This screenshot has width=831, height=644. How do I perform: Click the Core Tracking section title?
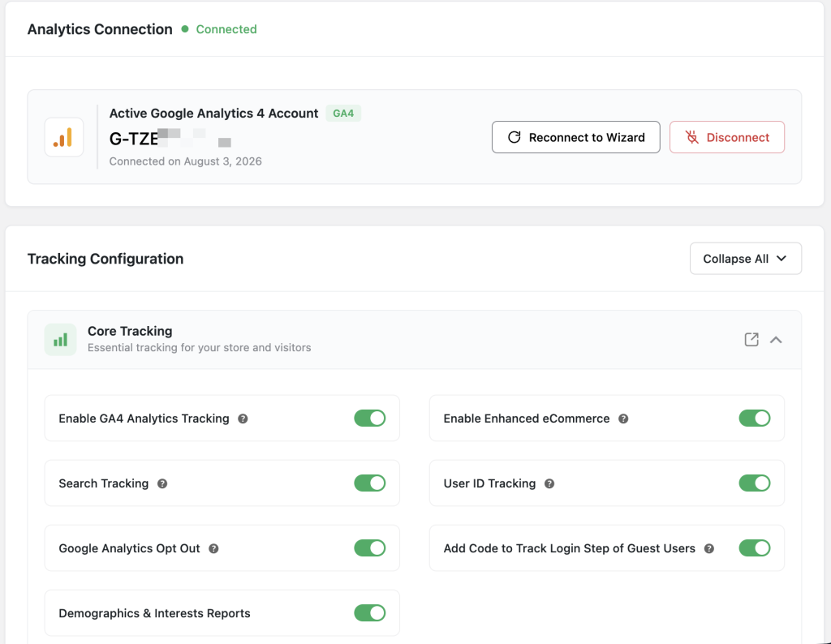130,331
